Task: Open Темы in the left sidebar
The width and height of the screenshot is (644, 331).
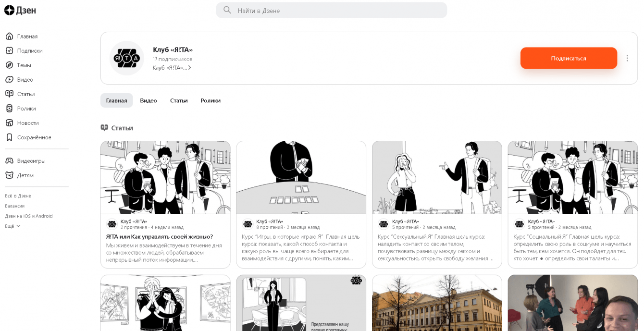Action: (24, 65)
